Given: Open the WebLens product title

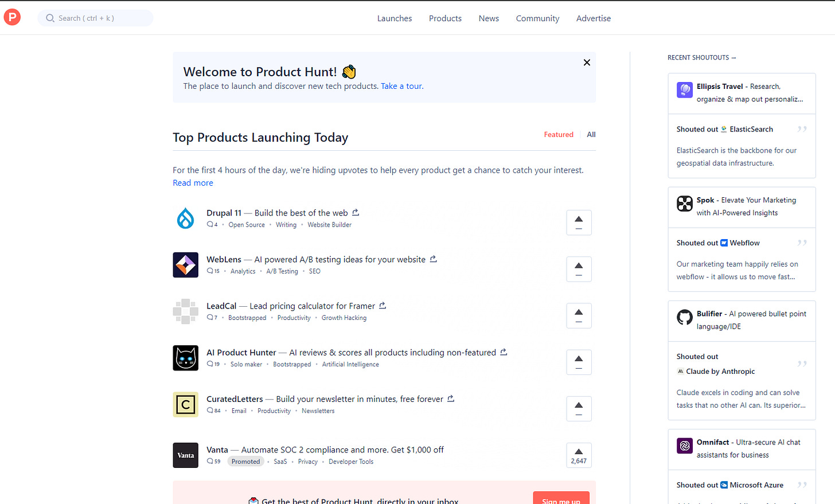Looking at the screenshot, I should coord(224,259).
